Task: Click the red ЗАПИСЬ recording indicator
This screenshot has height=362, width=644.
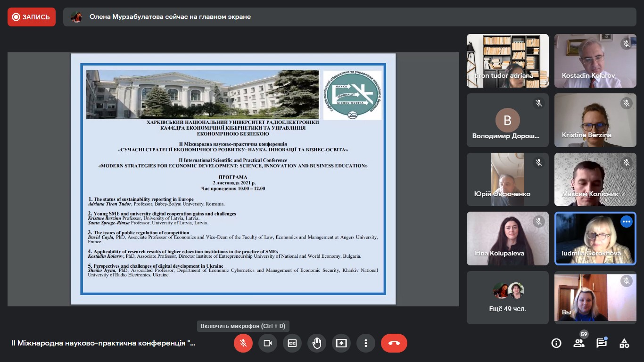Action: click(x=32, y=17)
